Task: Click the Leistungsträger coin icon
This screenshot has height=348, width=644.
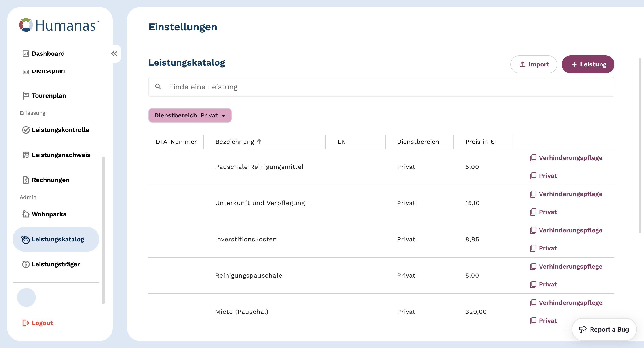Action: click(x=26, y=265)
